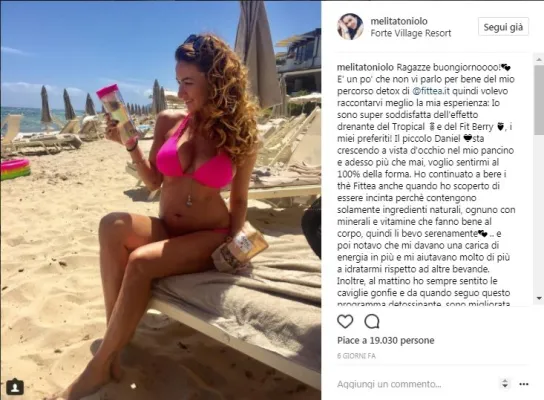The width and height of the screenshot is (544, 400).
Task: Click the scrollbar track below the thumb
Action: coord(539,213)
